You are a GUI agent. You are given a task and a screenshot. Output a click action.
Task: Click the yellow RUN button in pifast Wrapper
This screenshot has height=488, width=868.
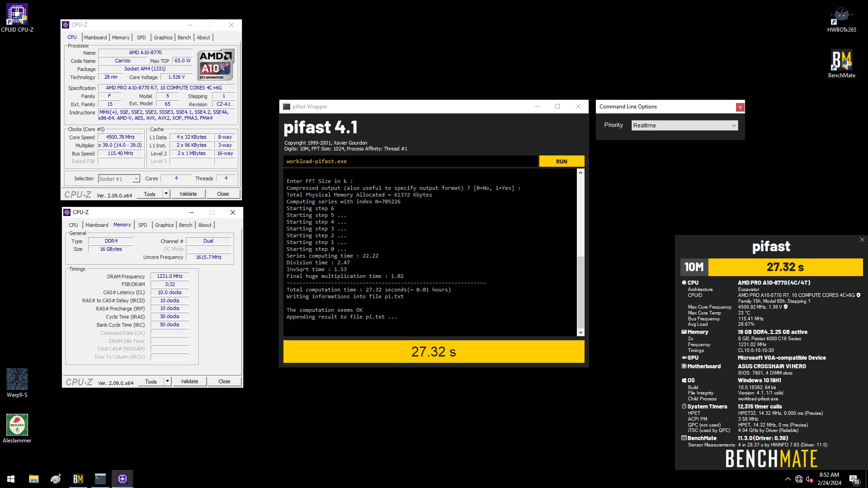(x=561, y=161)
